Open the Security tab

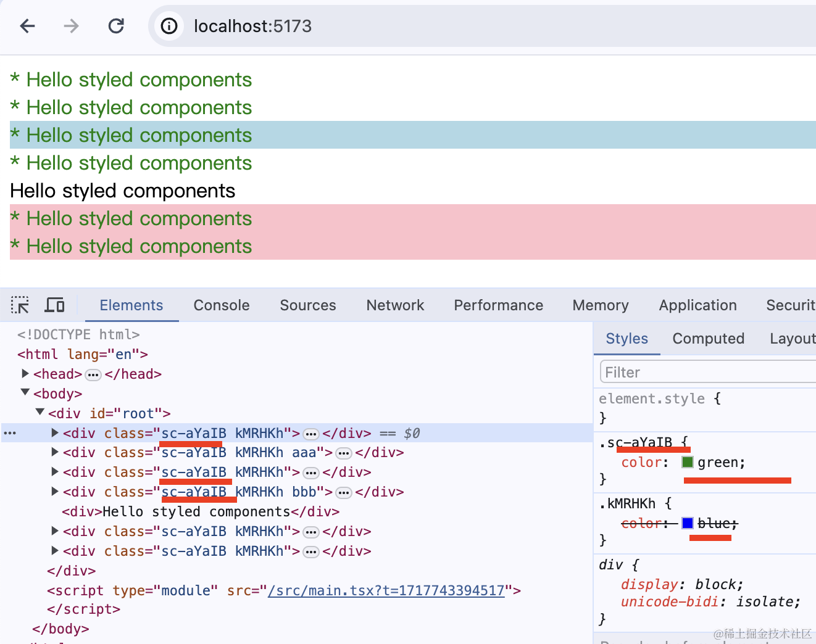tap(791, 305)
